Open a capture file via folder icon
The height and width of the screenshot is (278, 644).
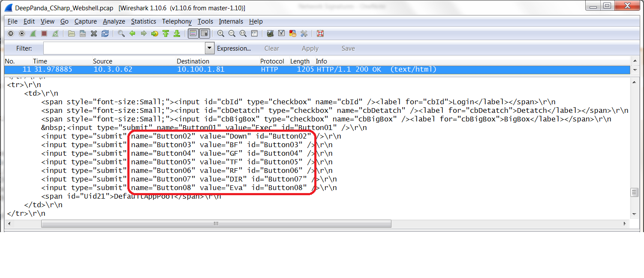tap(72, 33)
